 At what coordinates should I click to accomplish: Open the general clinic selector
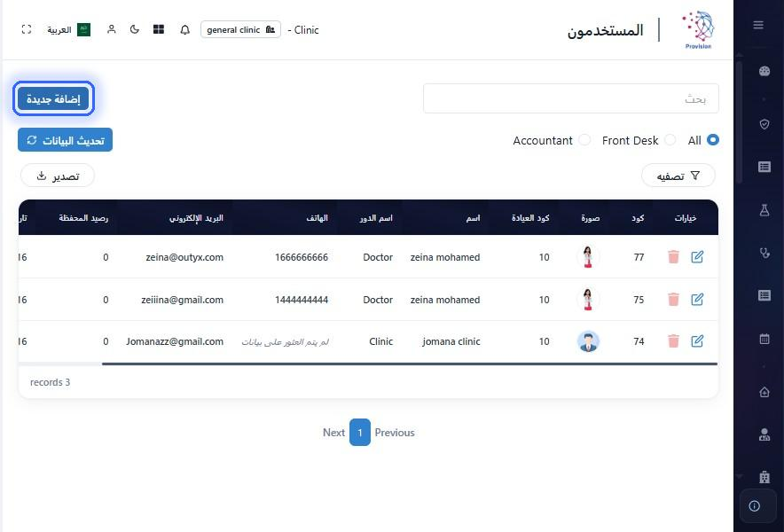(240, 29)
